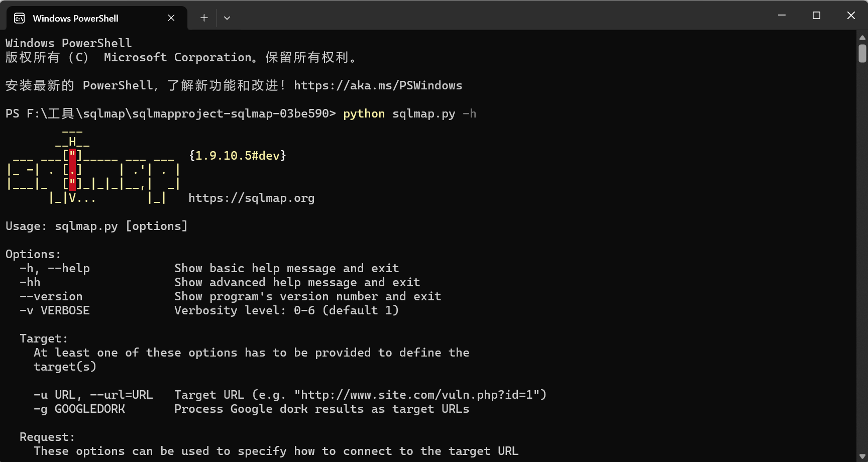Close the Windows PowerShell tab
Screen dimensions: 868x462
[x=171, y=18]
